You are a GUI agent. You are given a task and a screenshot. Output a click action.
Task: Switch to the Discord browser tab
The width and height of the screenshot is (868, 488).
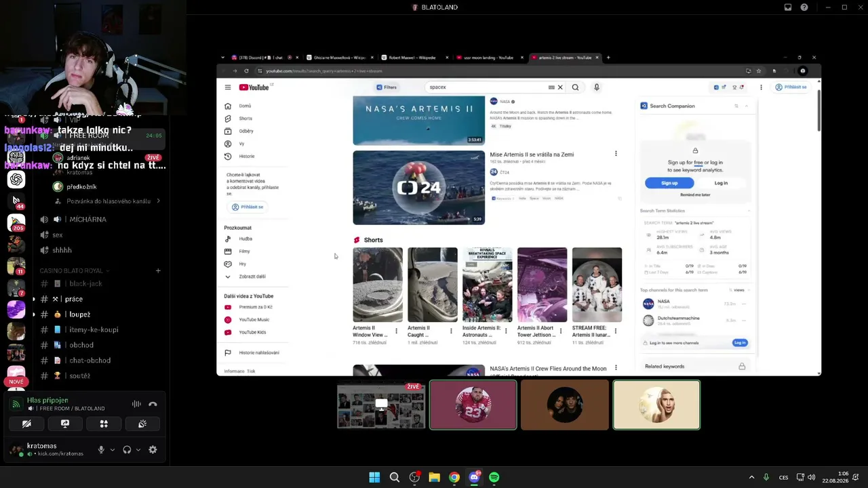click(x=263, y=58)
